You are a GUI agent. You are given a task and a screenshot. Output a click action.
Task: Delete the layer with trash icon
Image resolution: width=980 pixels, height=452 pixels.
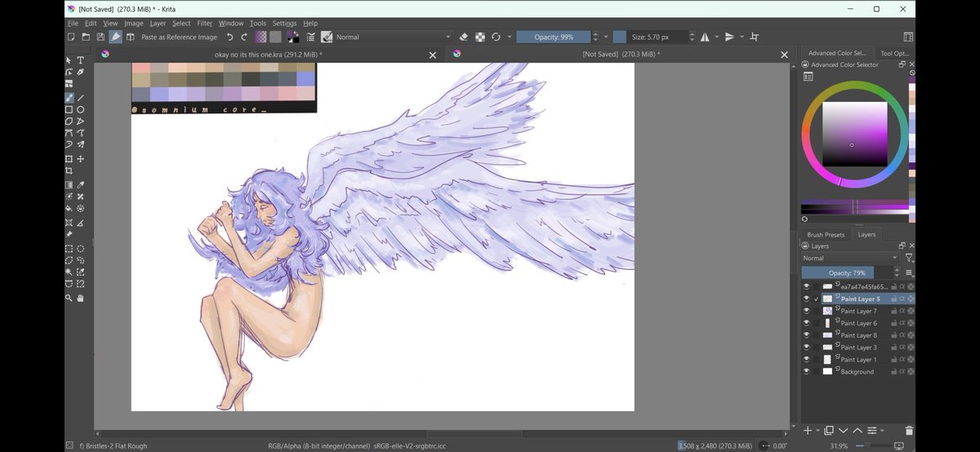pyautogui.click(x=909, y=430)
